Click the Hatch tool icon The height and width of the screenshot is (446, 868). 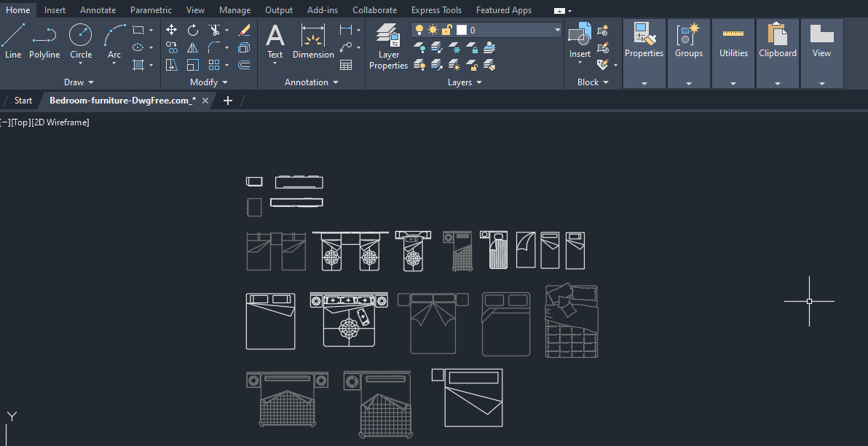pos(138,65)
